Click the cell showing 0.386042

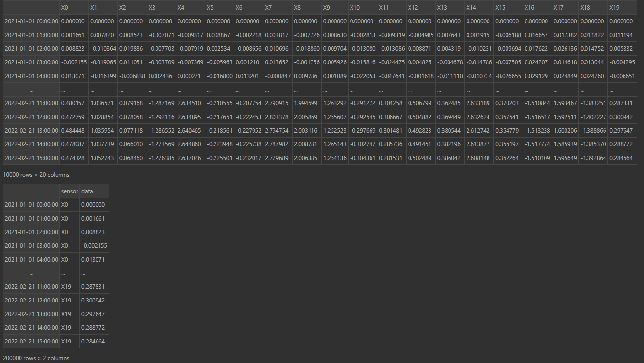(x=450, y=158)
